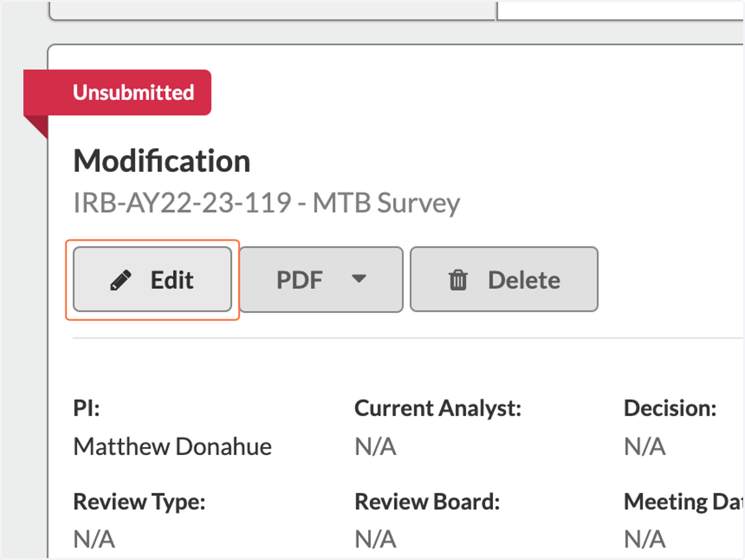The width and height of the screenshot is (745, 560).
Task: Click the Meeting Date label
Action: point(684,502)
